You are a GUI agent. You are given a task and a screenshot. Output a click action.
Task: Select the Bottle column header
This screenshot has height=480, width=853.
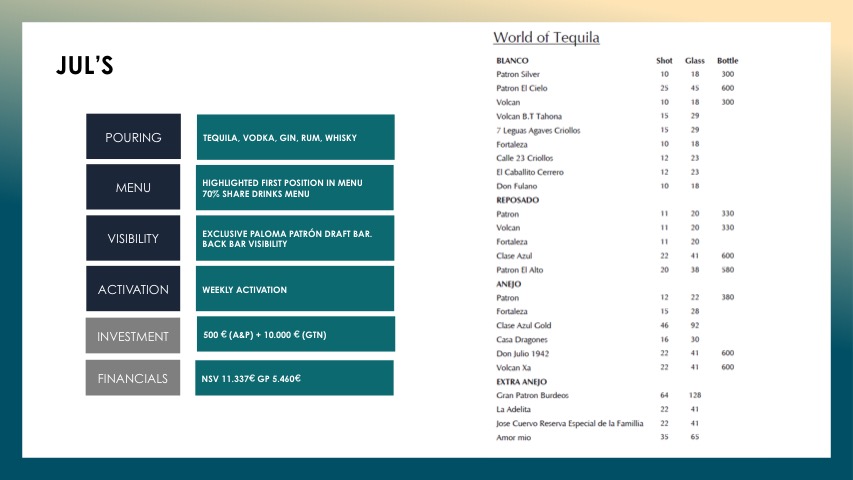coord(727,61)
